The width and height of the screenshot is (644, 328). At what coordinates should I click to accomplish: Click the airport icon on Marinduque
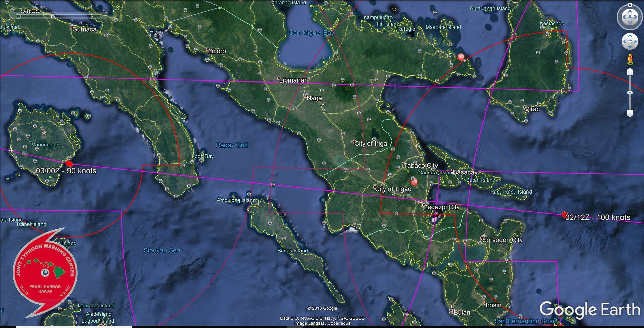pyautogui.click(x=44, y=133)
